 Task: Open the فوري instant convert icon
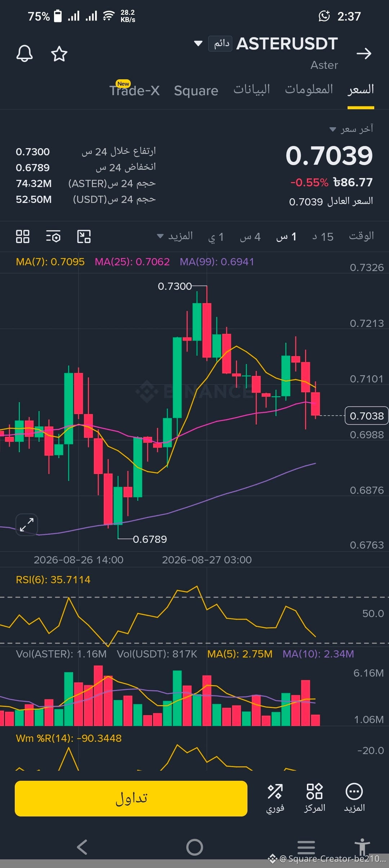point(275,798)
